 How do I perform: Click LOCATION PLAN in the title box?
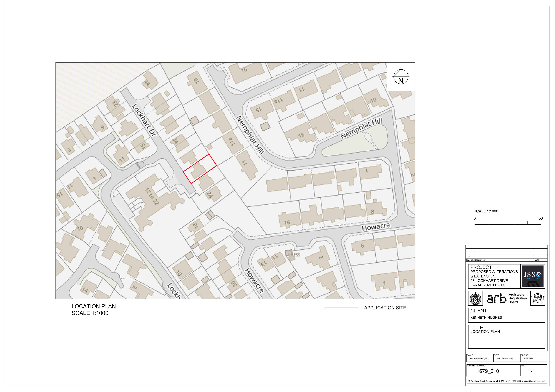485,332
